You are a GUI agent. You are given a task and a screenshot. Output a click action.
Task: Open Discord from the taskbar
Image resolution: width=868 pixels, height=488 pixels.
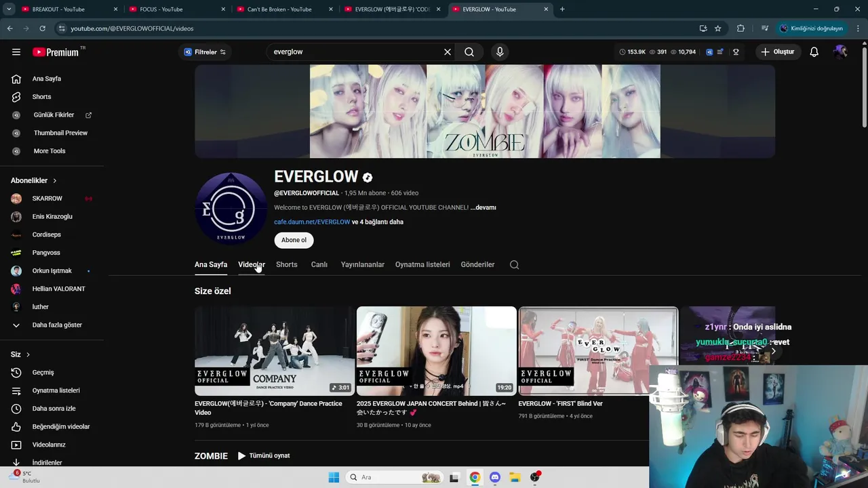point(495,477)
